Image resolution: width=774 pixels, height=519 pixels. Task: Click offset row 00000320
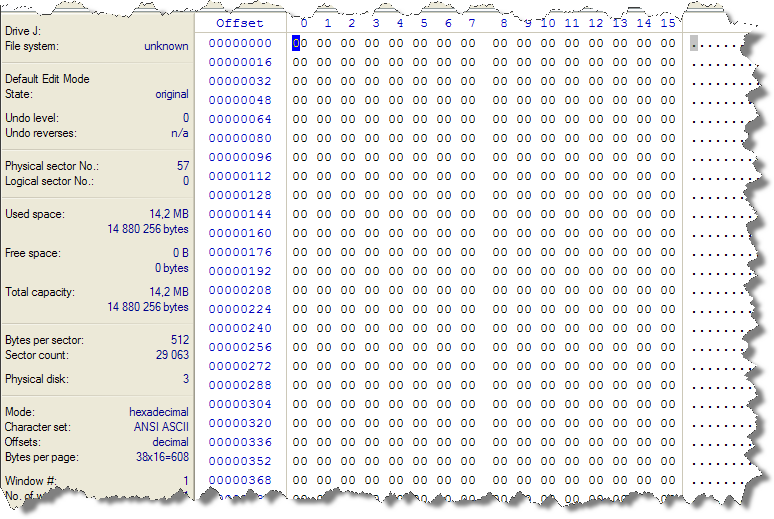[240, 423]
